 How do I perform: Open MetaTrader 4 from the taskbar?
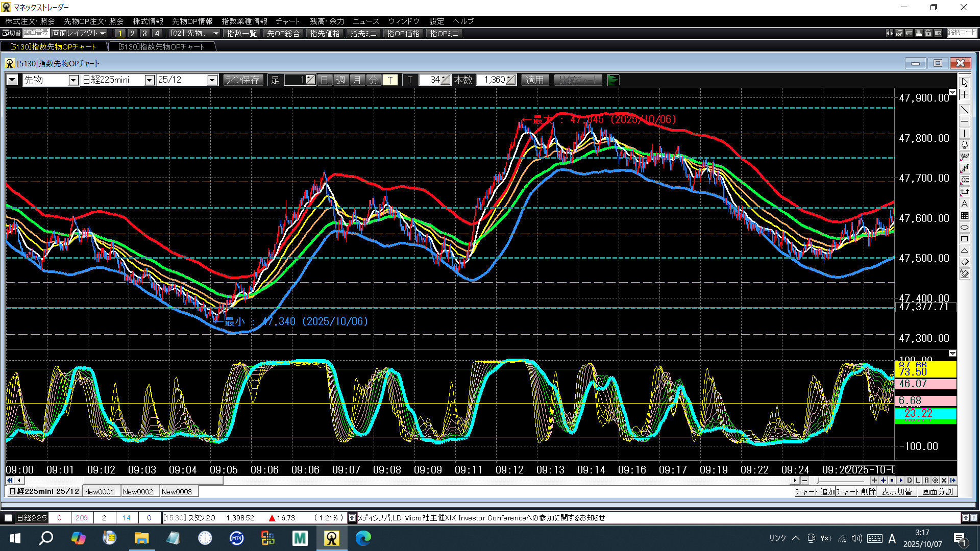tap(236, 538)
